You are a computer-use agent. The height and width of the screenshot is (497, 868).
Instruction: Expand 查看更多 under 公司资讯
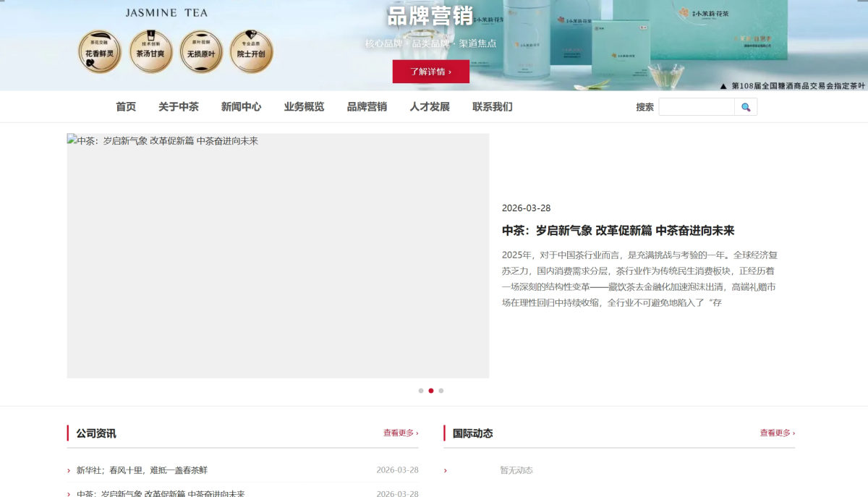pyautogui.click(x=401, y=433)
